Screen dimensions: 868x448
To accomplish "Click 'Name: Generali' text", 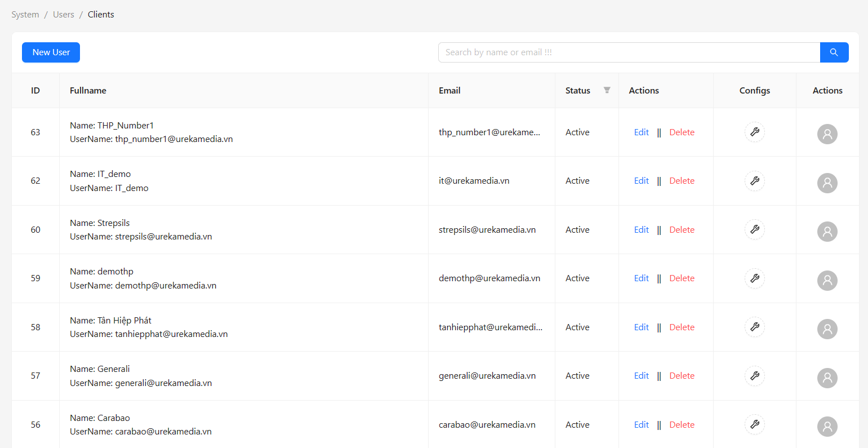I will coord(100,369).
